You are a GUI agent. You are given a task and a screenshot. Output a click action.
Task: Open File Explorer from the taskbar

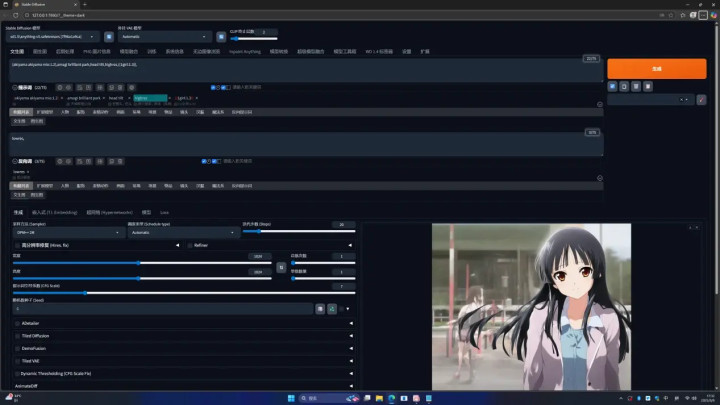point(379,398)
